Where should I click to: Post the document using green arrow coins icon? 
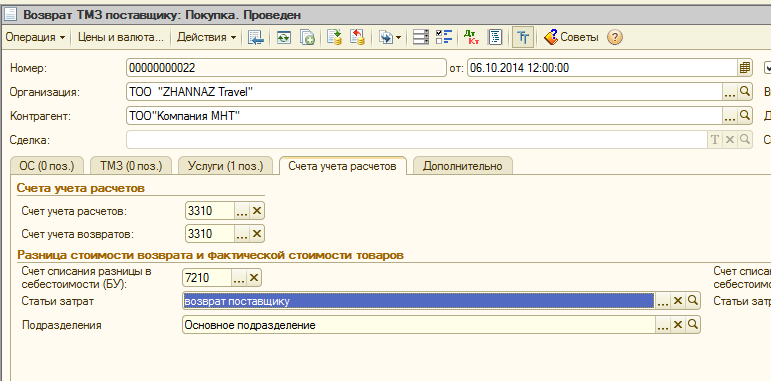(x=335, y=37)
